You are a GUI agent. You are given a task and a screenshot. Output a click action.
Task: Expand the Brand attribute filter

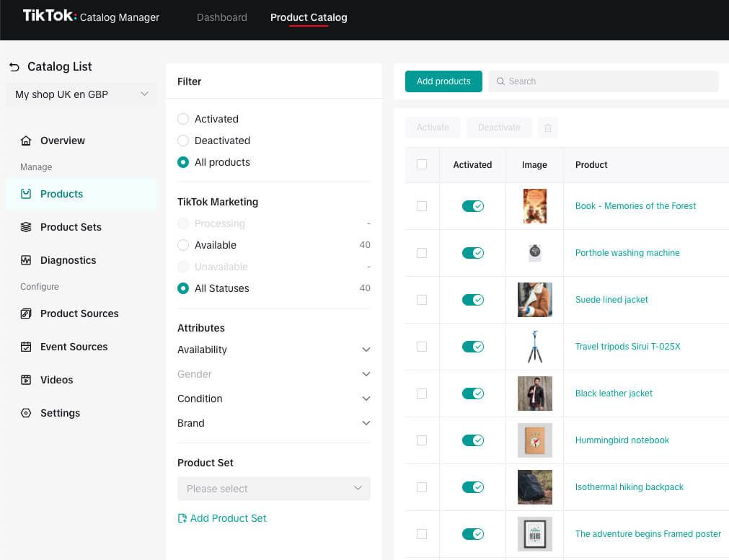point(366,423)
